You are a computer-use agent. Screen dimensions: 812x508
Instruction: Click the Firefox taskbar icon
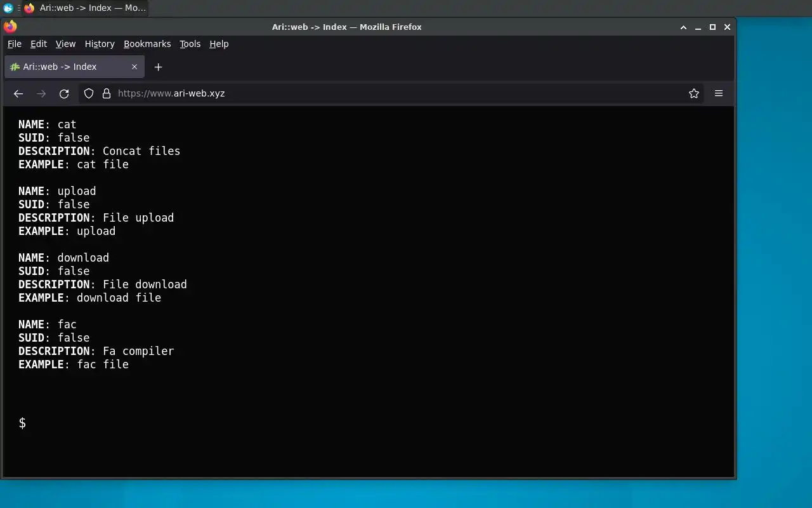pos(29,8)
